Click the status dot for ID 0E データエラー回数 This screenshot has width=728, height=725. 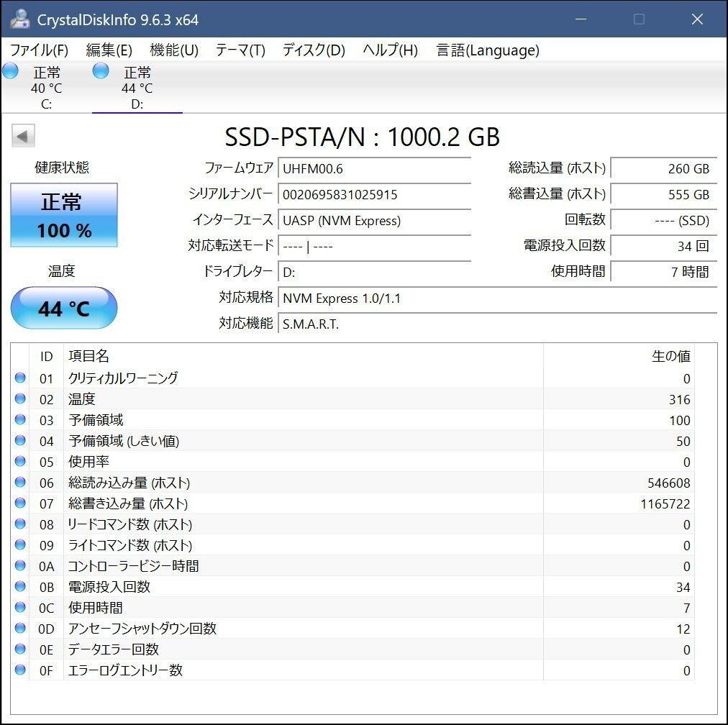click(x=20, y=649)
